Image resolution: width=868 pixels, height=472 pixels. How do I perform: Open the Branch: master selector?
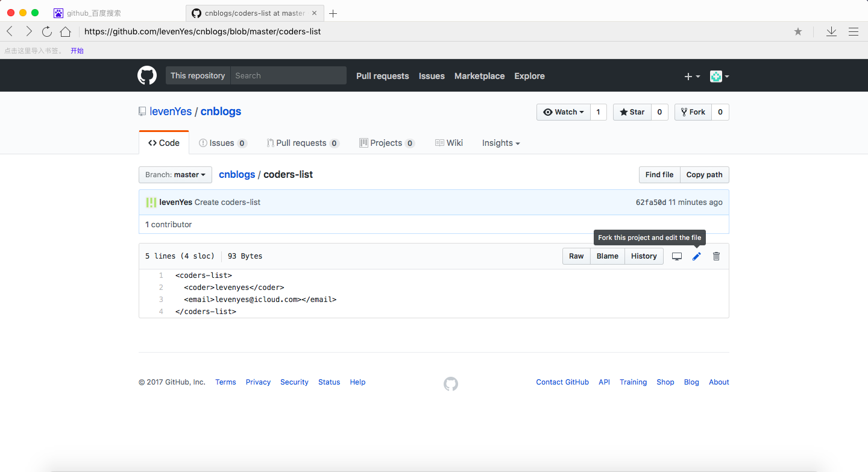175,175
